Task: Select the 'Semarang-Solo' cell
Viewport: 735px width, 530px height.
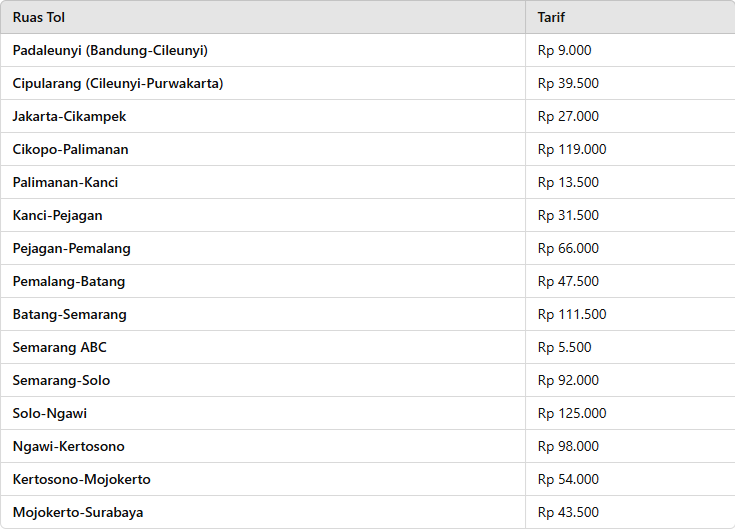Action: [x=263, y=380]
